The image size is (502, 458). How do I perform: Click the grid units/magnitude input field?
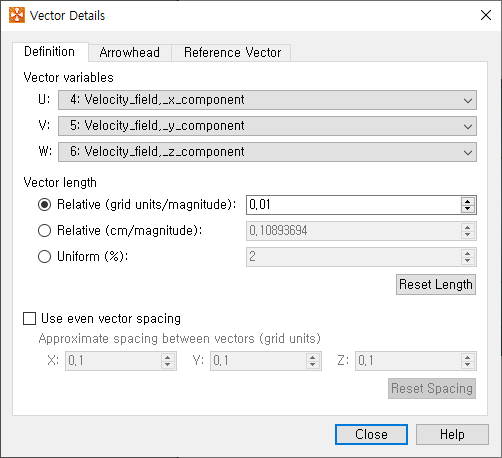click(x=353, y=205)
